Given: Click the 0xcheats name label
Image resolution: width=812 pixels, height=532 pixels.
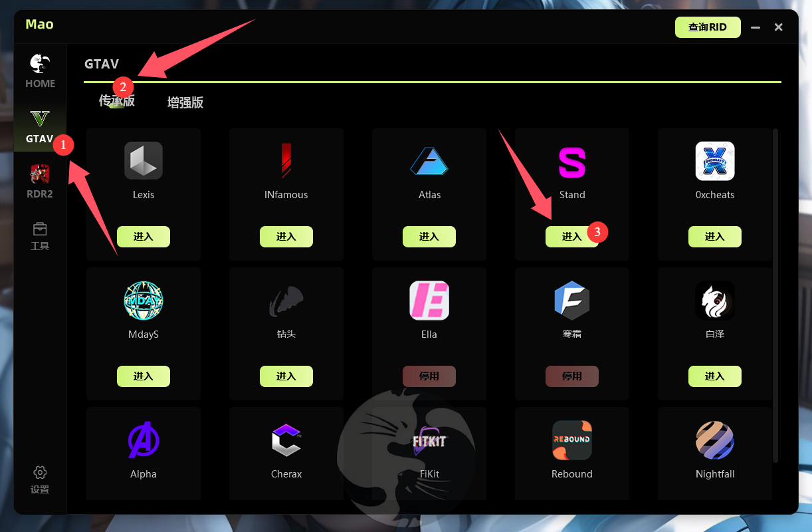Looking at the screenshot, I should point(715,195).
